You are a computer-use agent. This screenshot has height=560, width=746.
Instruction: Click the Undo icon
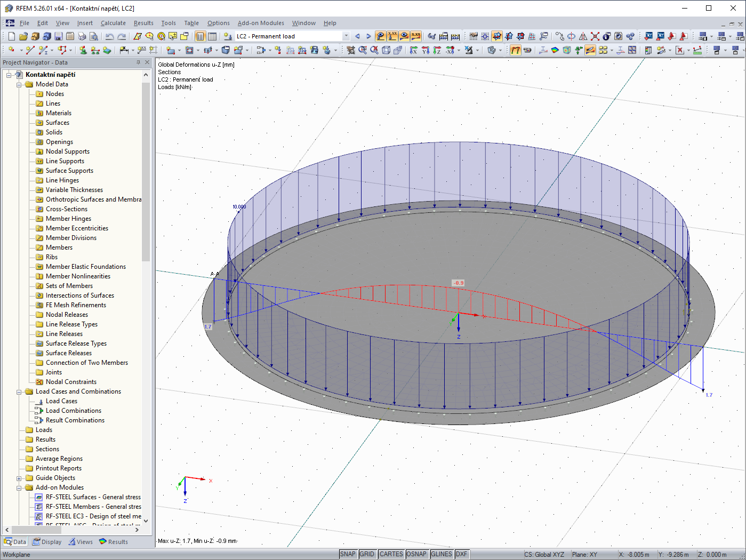point(109,36)
